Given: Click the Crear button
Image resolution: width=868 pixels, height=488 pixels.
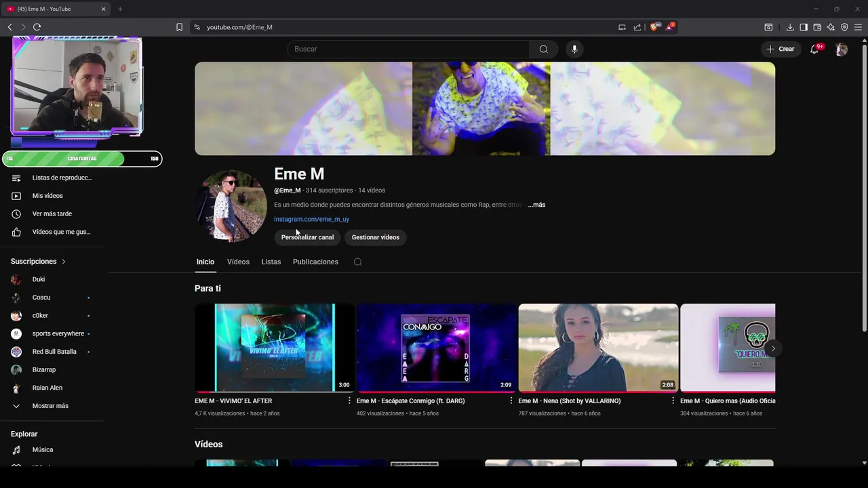Looking at the screenshot, I should point(781,49).
